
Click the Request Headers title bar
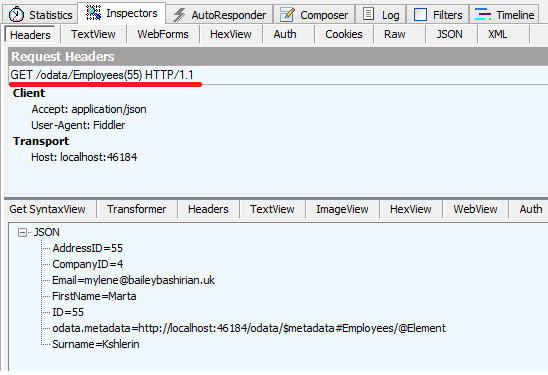pyautogui.click(x=278, y=57)
